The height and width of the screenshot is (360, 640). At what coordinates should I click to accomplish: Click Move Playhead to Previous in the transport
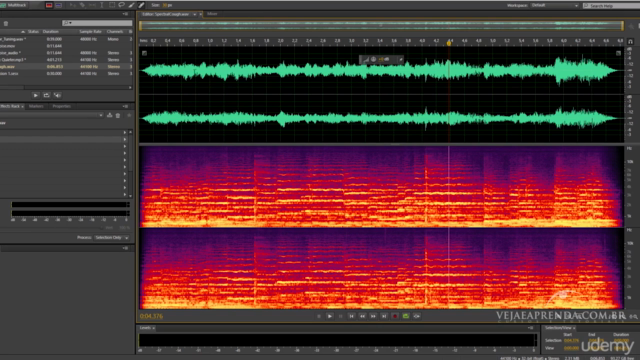tap(351, 316)
